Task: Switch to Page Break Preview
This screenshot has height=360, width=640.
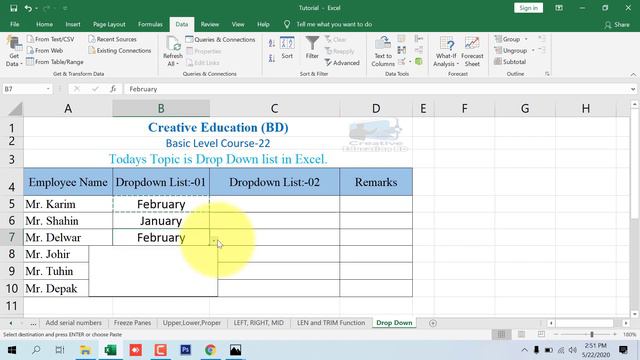Action: click(541, 334)
